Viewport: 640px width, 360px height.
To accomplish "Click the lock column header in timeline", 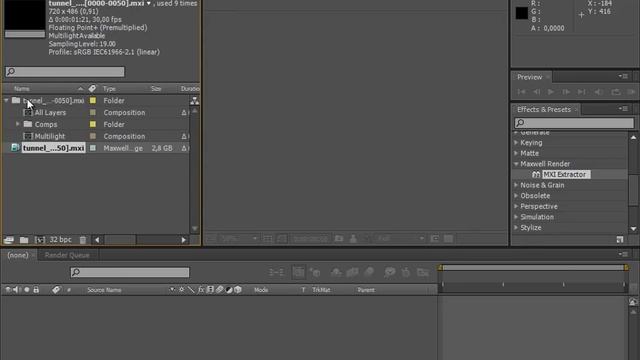I will [36, 289].
